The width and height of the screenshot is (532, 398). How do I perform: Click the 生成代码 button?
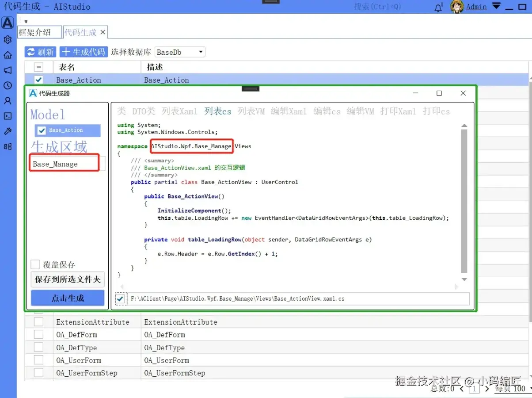84,52
